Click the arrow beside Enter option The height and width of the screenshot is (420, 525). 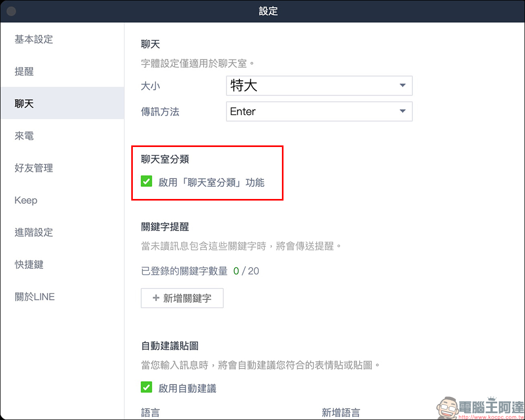click(403, 111)
